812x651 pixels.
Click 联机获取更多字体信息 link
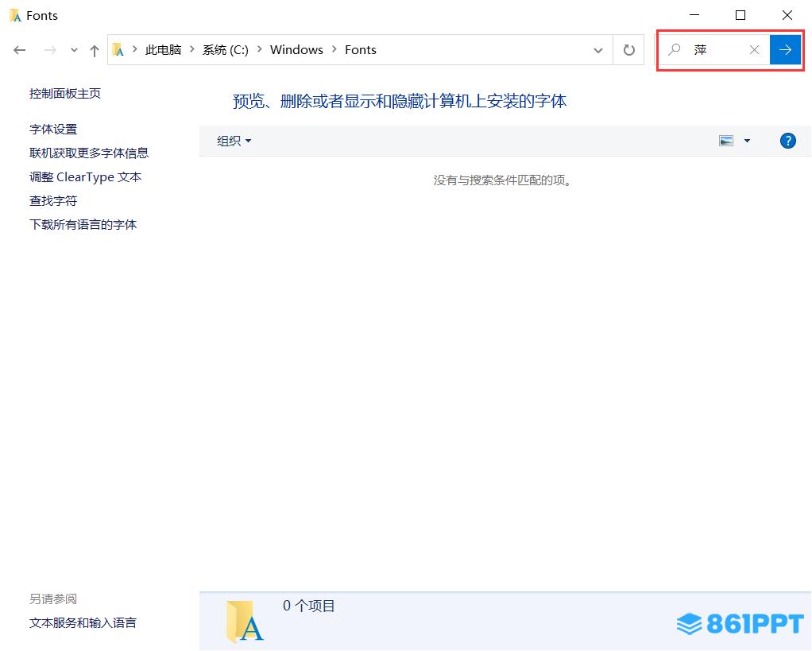click(x=88, y=153)
